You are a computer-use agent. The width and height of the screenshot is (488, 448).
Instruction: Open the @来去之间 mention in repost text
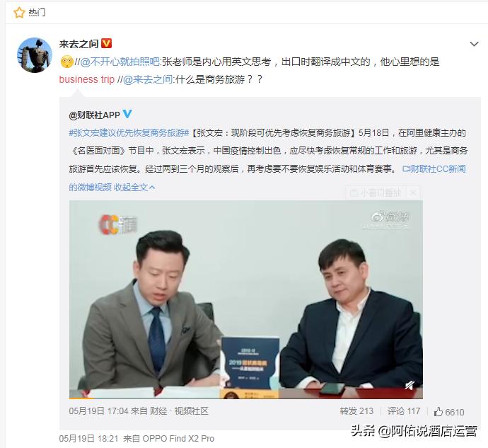(x=148, y=79)
